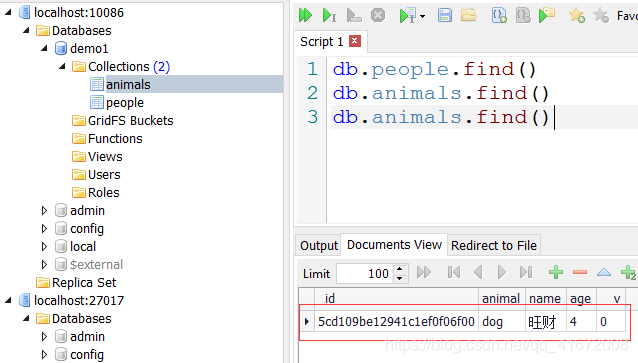Open the Functions folder
This screenshot has height=363, width=638.
click(115, 138)
